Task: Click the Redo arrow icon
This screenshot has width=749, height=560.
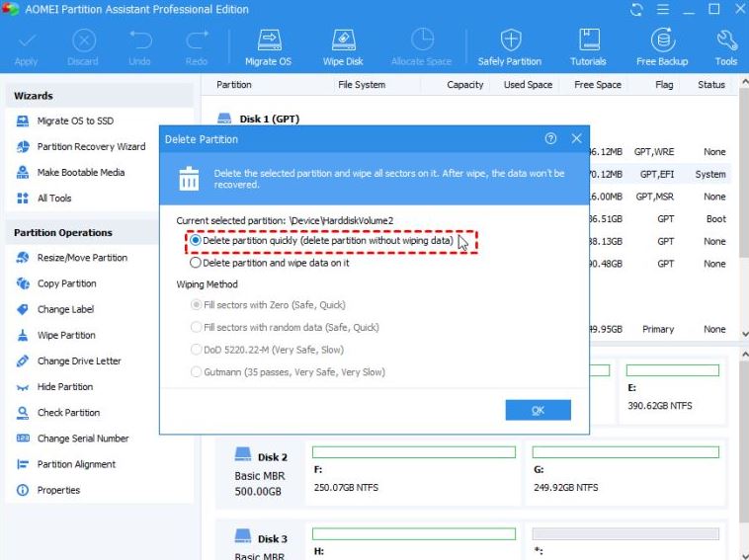Action: 197,40
